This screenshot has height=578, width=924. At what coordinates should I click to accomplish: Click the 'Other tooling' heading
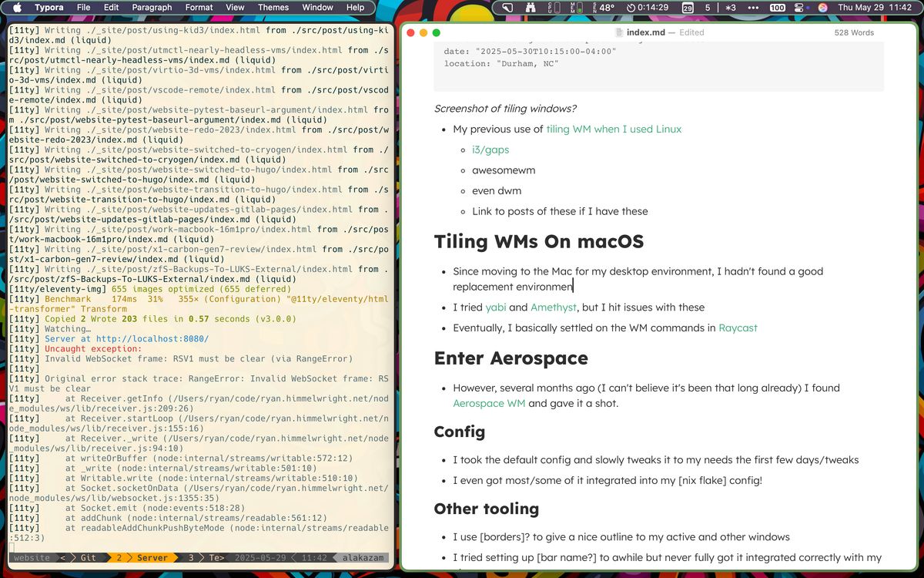(486, 509)
